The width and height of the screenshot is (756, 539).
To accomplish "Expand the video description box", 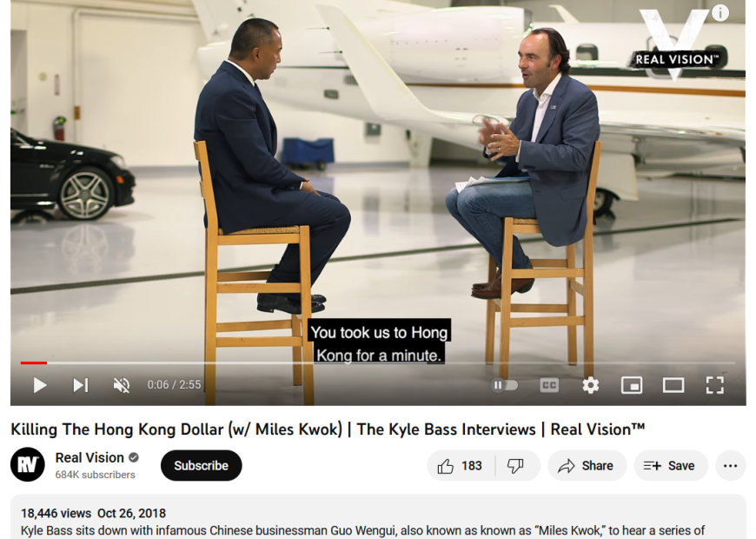I will tap(378, 516).
